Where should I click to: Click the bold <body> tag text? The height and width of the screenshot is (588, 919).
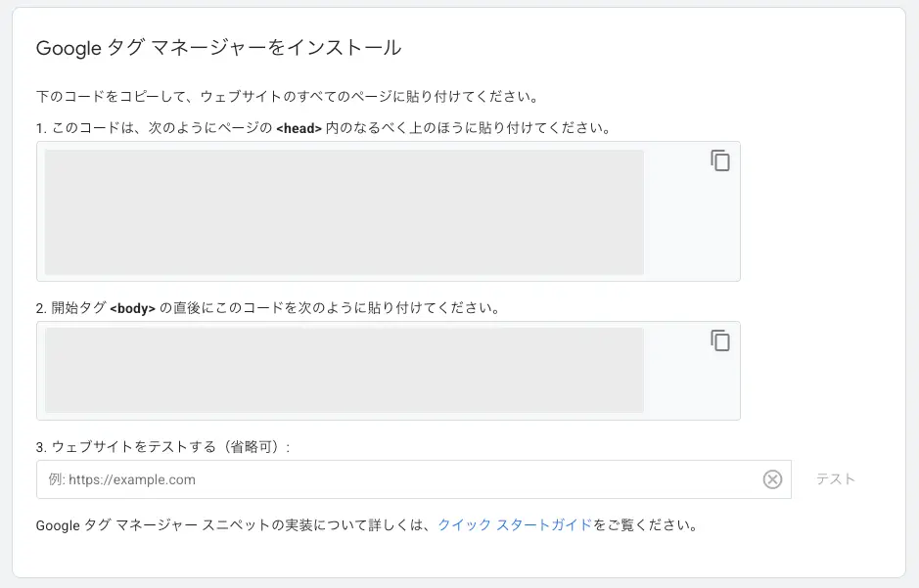[133, 308]
